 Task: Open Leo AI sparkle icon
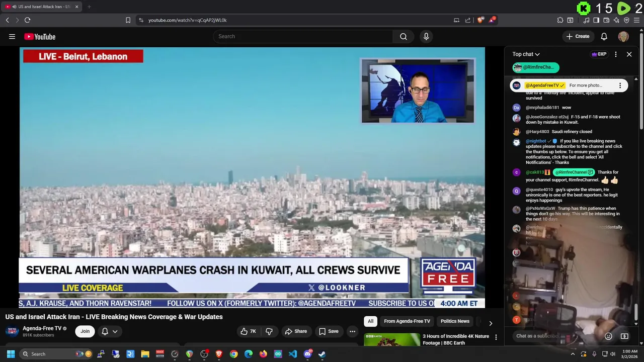tap(616, 20)
